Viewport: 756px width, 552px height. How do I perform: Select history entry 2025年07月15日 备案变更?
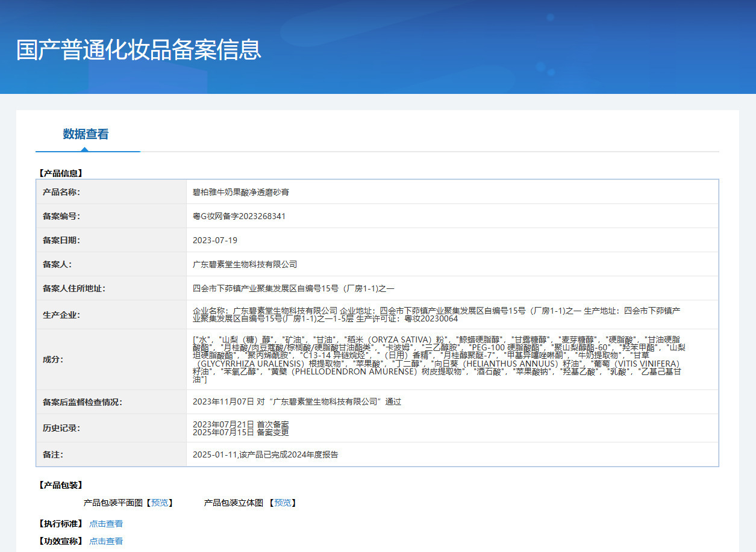241,432
